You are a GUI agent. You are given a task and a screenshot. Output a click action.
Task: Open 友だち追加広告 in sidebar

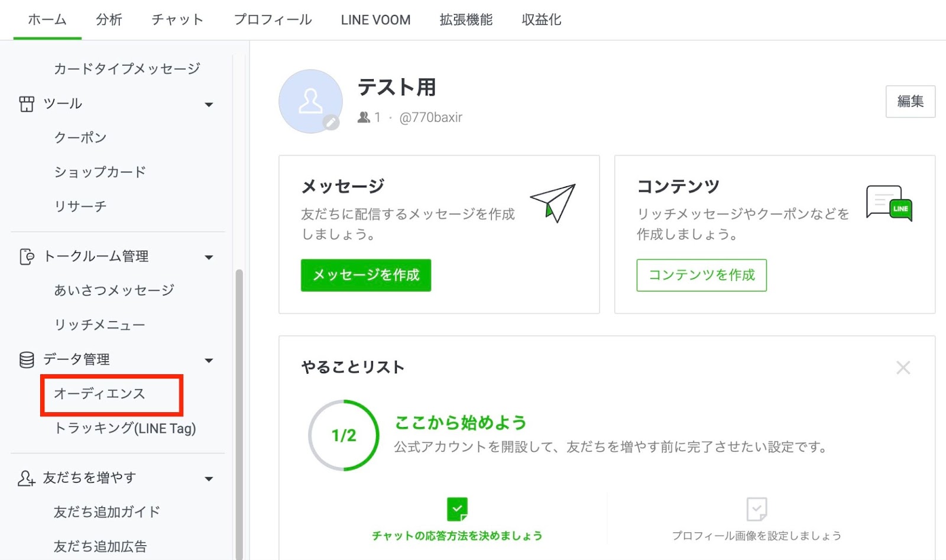pos(100,546)
